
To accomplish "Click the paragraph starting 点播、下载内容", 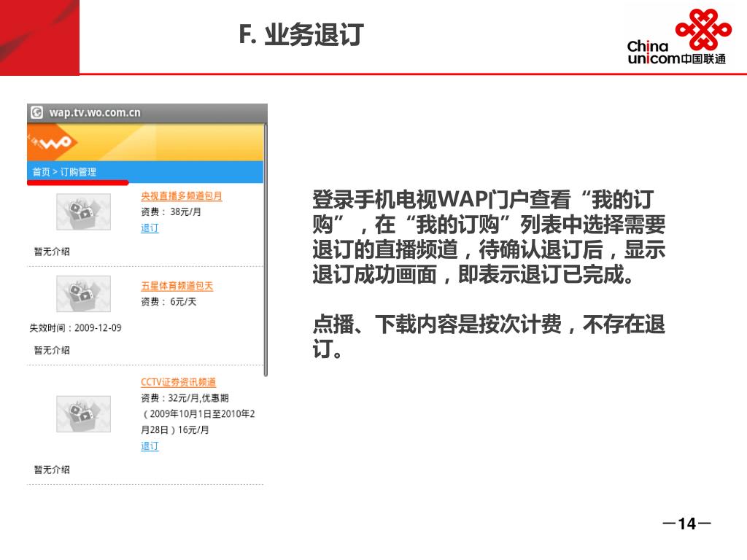I will click(x=489, y=337).
